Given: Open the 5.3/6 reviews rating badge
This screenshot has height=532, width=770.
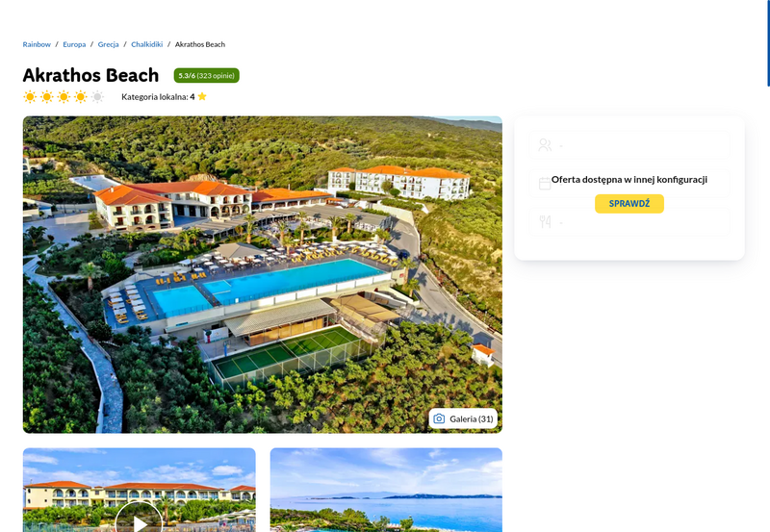Looking at the screenshot, I should 206,76.
